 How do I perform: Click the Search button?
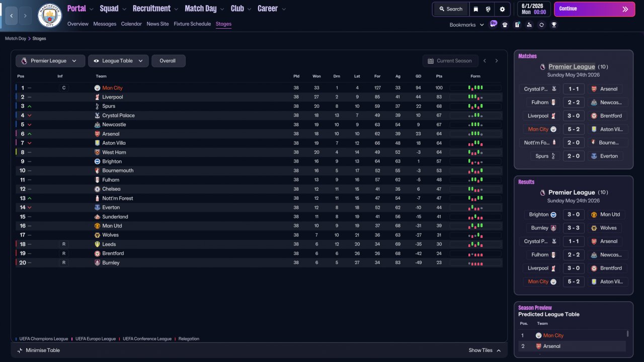(x=450, y=9)
